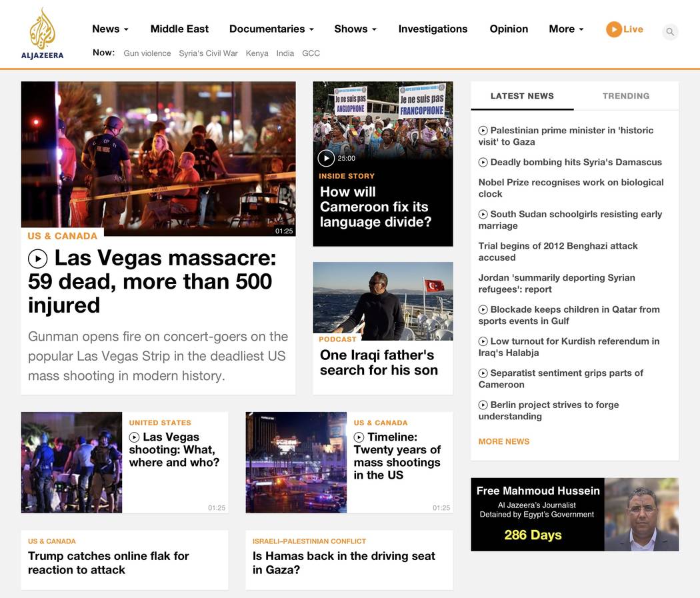Click play icon beside Berlin project story
The height and width of the screenshot is (598, 700).
point(483,405)
